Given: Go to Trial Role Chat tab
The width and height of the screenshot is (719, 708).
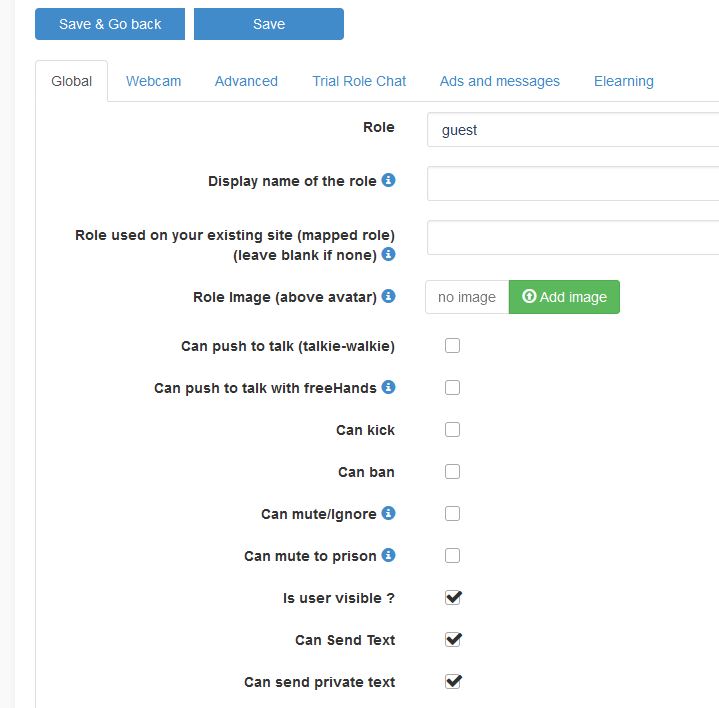Looking at the screenshot, I should tap(359, 81).
